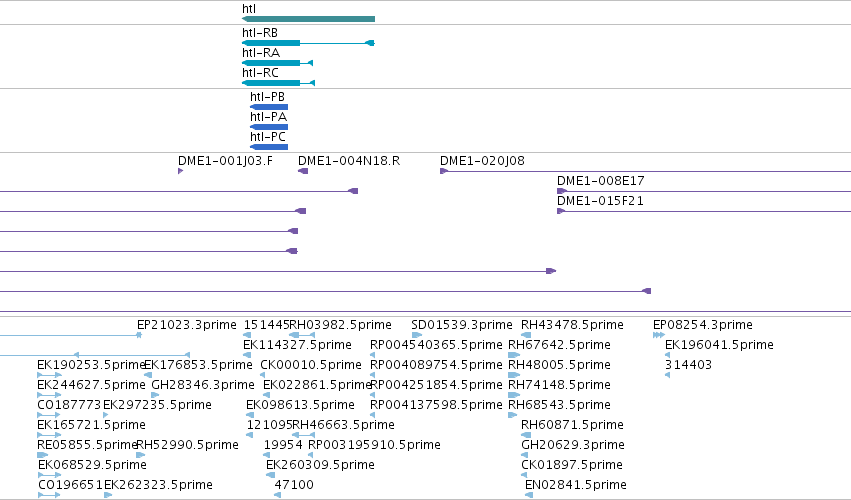Click the EK190253.5prime EST label
The height and width of the screenshot is (500, 851).
point(91,365)
